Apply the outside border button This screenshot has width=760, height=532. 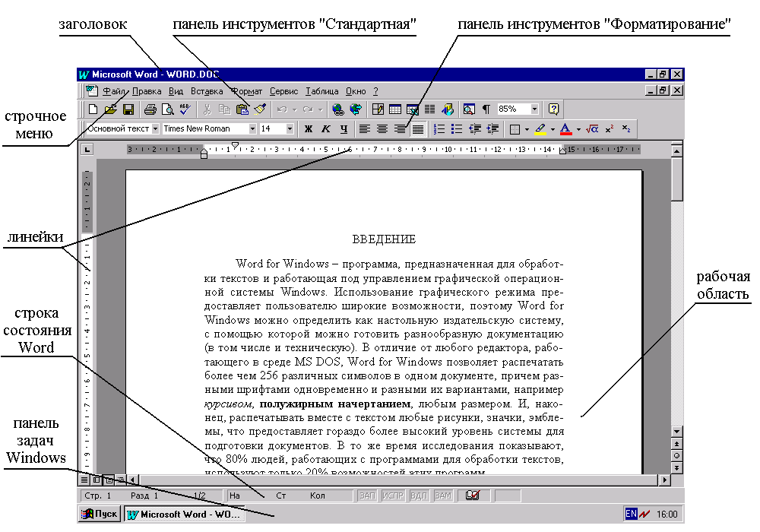click(x=515, y=129)
